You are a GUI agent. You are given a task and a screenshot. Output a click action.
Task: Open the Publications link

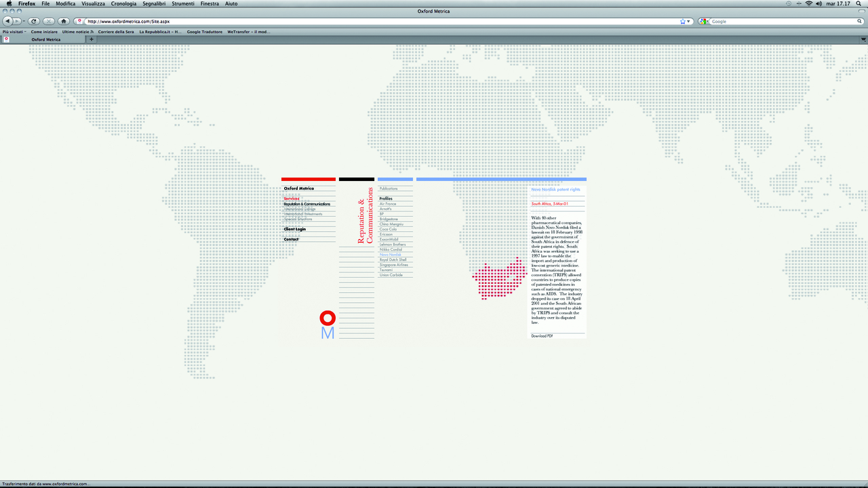pos(389,188)
